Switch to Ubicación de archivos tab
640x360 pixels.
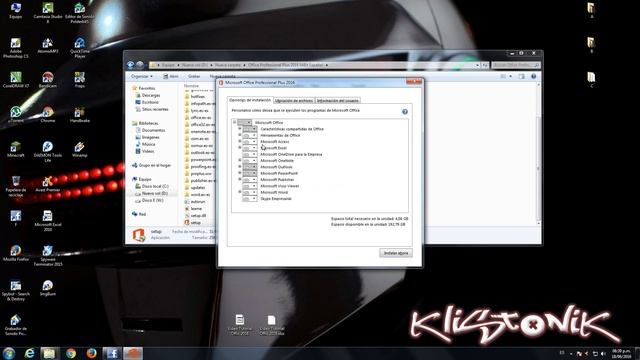294,100
